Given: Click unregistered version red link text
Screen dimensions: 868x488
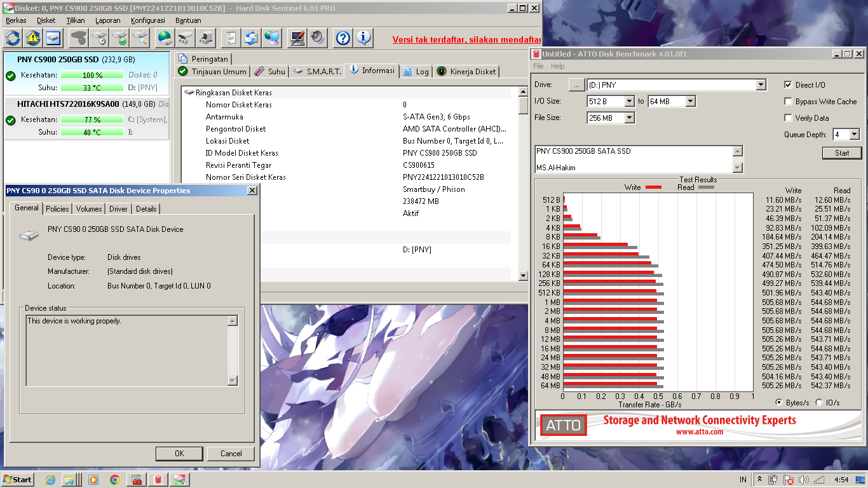Looking at the screenshot, I should pos(466,39).
